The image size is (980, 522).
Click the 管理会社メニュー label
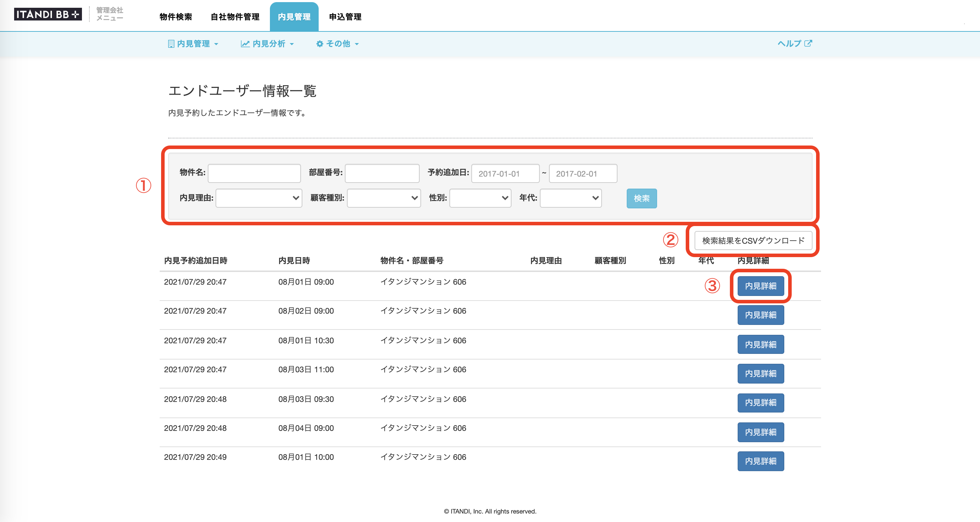[x=110, y=14]
